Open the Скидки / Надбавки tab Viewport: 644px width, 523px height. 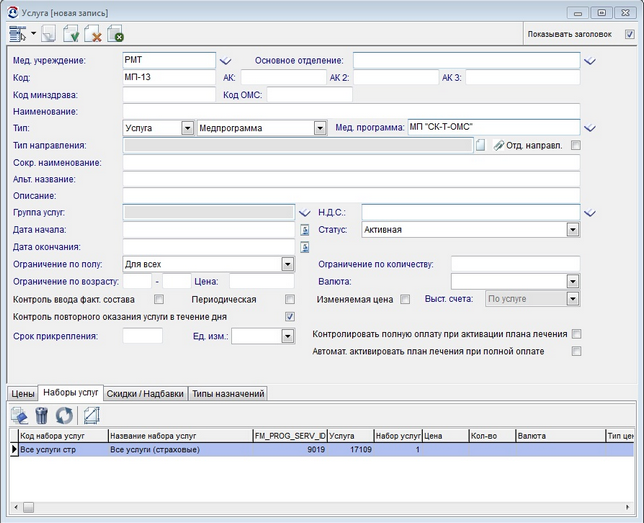click(145, 394)
